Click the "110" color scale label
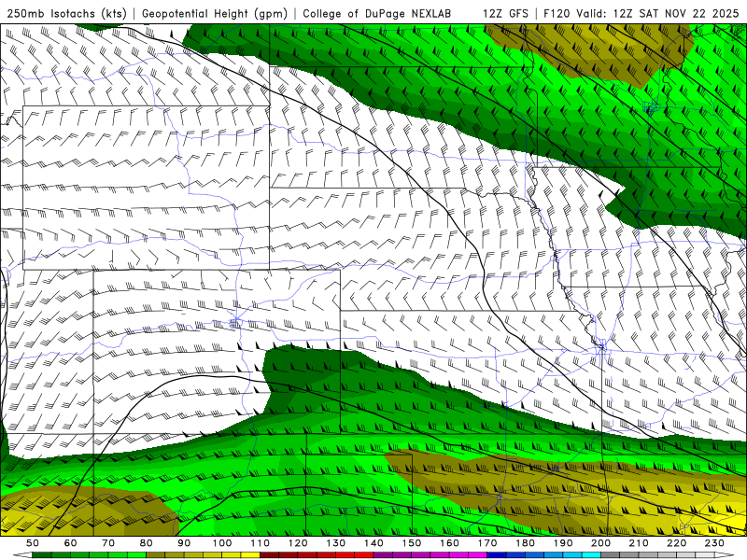The image size is (747, 560). coord(261,543)
